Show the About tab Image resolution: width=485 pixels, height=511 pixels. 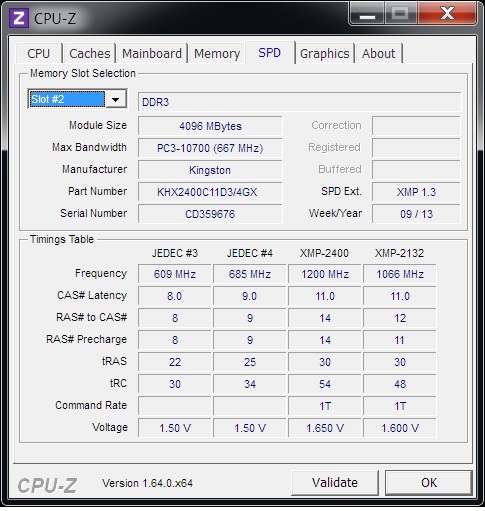pos(379,53)
